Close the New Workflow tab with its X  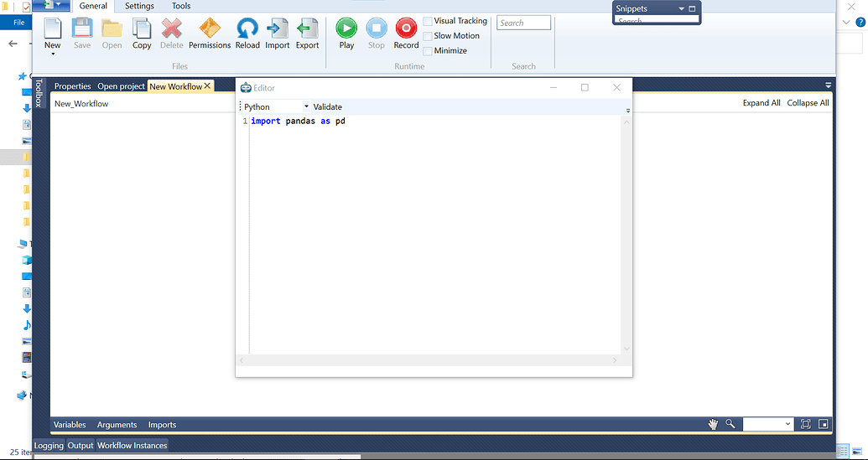coord(207,85)
